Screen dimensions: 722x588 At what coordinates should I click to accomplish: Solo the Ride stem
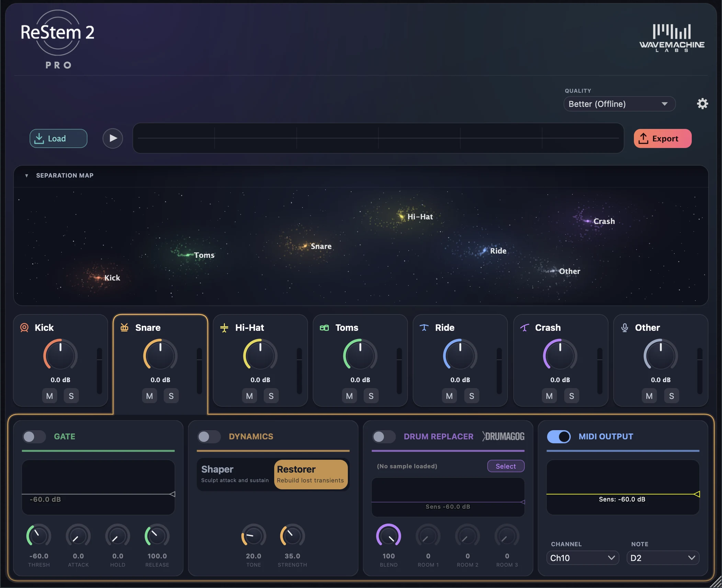click(x=472, y=396)
